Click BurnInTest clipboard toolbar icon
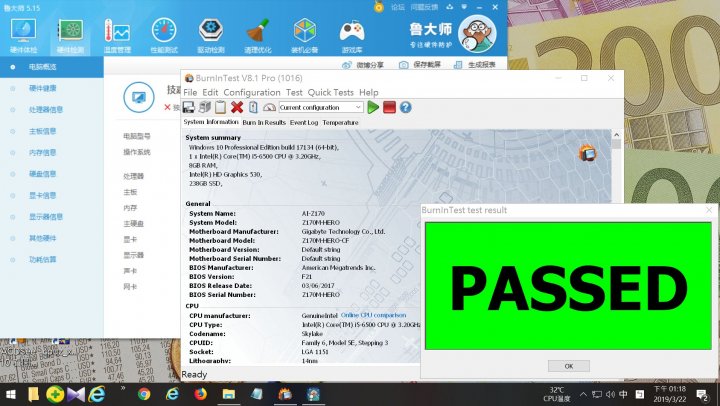The image size is (720, 406). 220,107
